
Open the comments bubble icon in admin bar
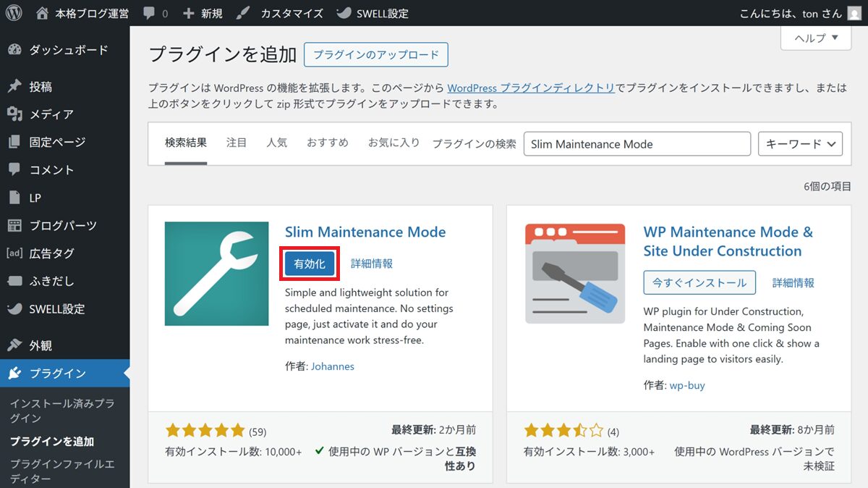tap(155, 13)
